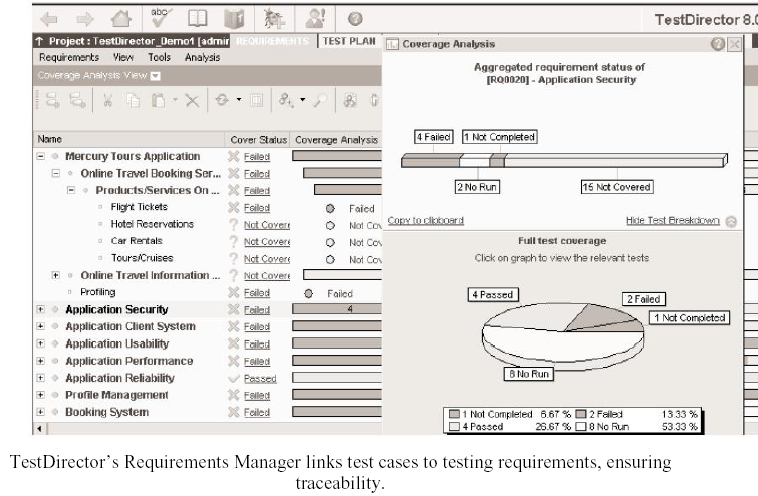Click the Copy to clipboard link

[425, 221]
